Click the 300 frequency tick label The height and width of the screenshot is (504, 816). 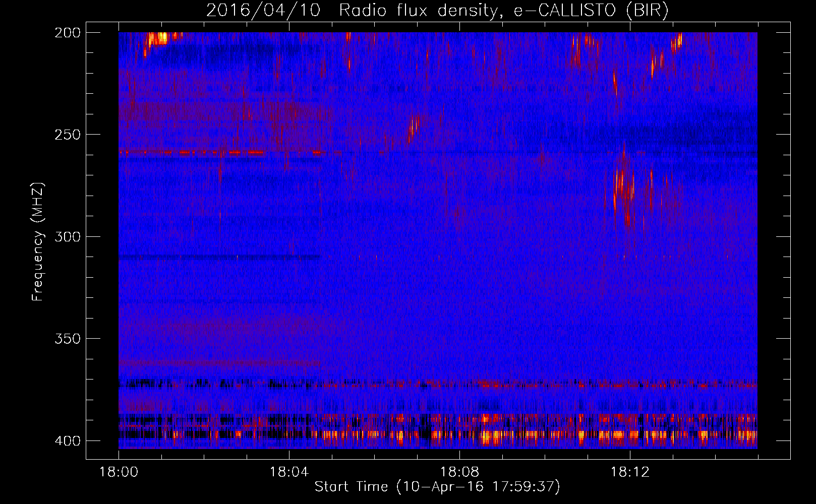[x=67, y=237]
